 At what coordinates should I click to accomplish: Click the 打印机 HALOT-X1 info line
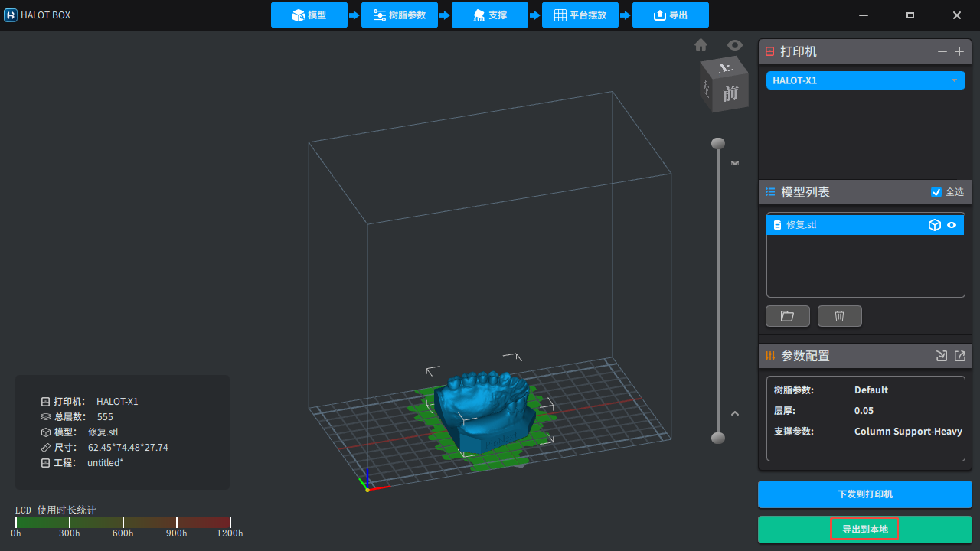coord(90,402)
